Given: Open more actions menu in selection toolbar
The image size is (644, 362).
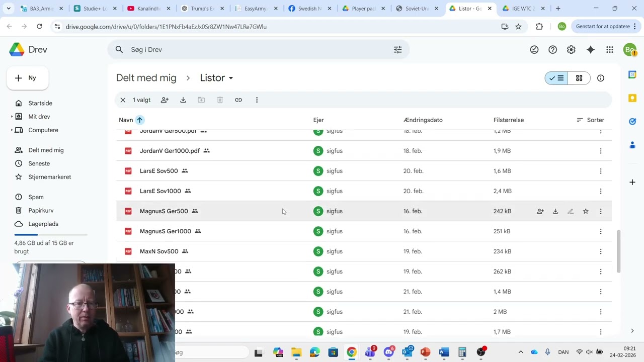Looking at the screenshot, I should coord(257,100).
